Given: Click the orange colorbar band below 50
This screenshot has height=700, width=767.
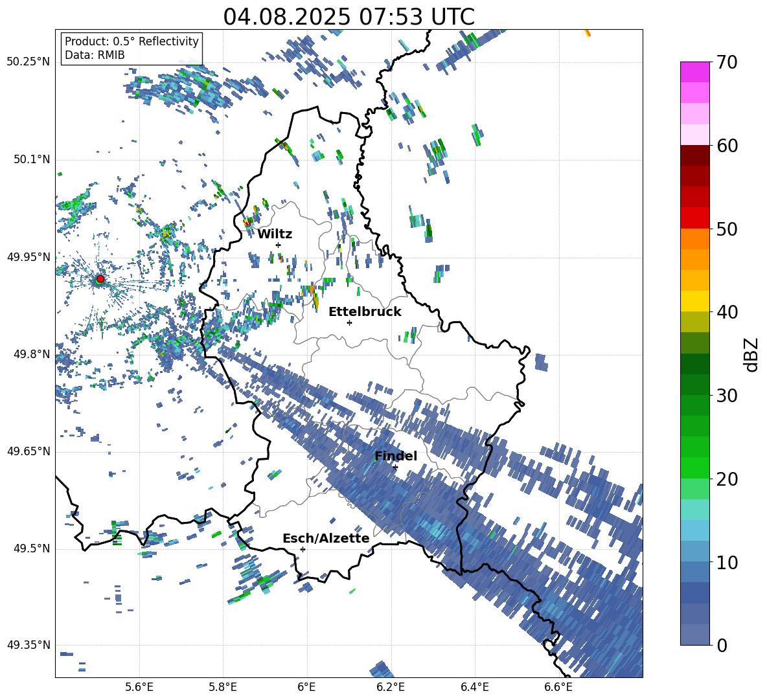Looking at the screenshot, I should point(694,238).
